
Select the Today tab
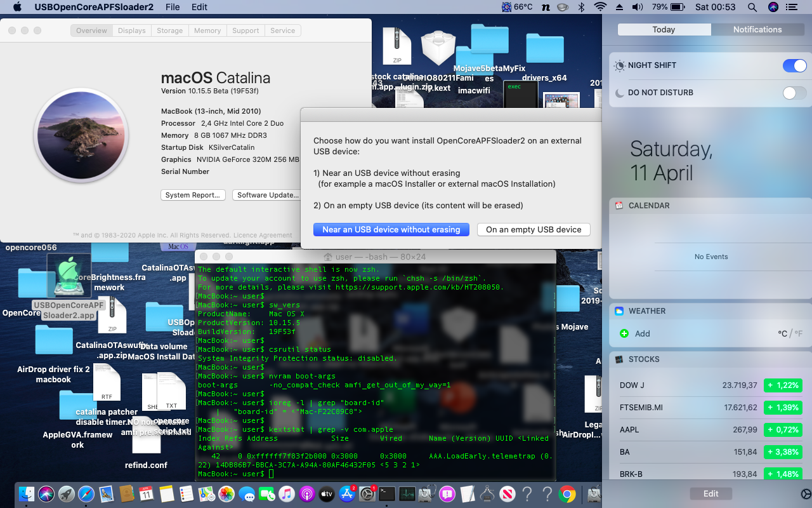coord(664,29)
